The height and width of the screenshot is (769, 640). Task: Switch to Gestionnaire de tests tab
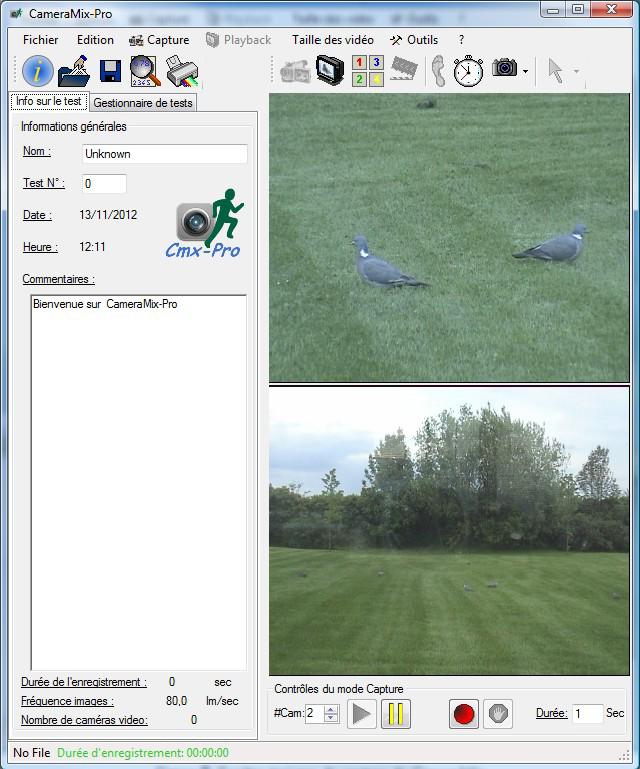click(143, 103)
